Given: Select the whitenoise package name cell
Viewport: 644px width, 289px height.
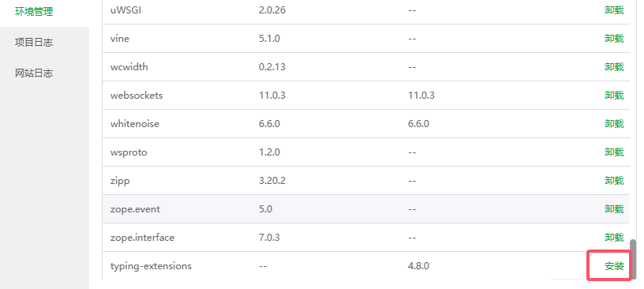Looking at the screenshot, I should point(135,124).
